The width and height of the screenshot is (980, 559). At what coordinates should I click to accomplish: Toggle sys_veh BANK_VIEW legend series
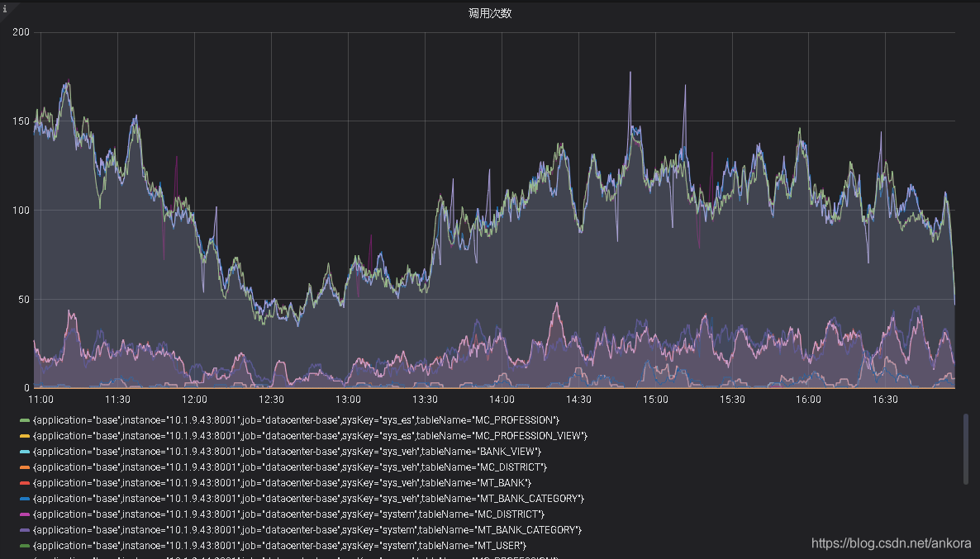[x=287, y=452]
